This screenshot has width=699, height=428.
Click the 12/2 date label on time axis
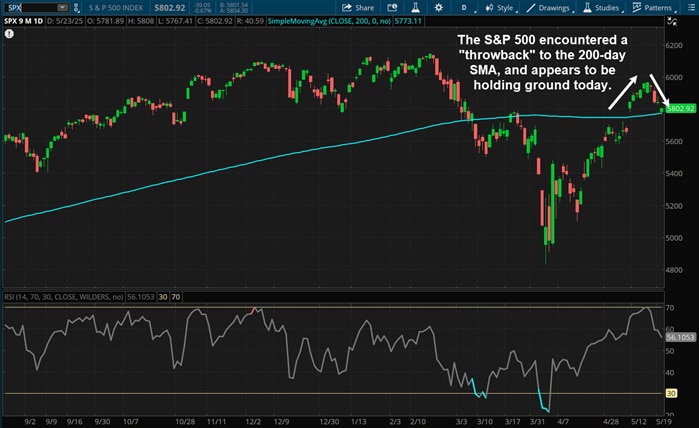pyautogui.click(x=253, y=421)
